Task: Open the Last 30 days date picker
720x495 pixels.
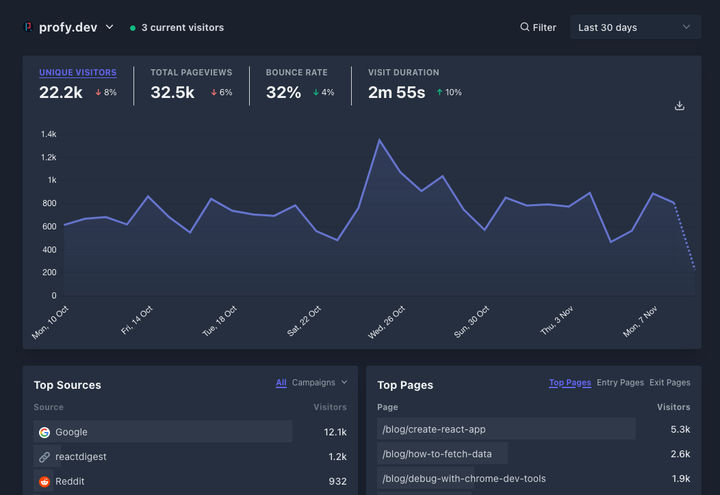Action: click(x=635, y=28)
